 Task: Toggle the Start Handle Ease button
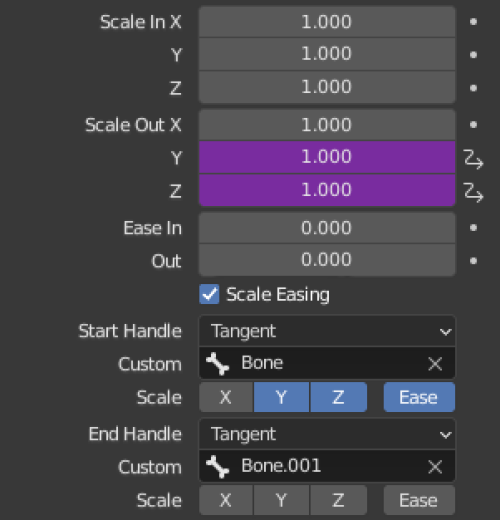419,397
